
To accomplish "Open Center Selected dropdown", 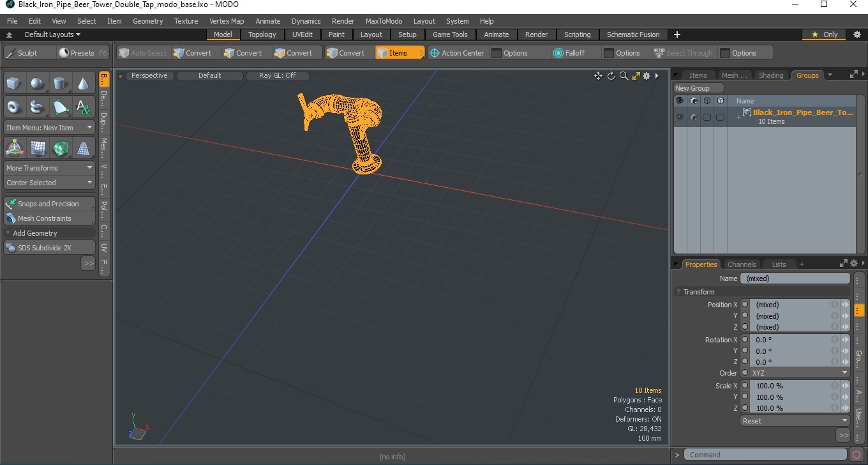I will (49, 183).
